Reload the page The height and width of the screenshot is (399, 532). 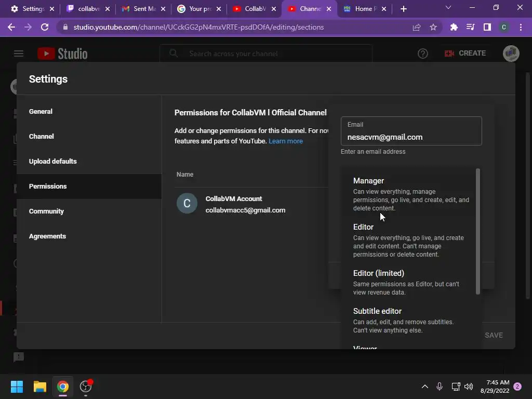(x=45, y=27)
